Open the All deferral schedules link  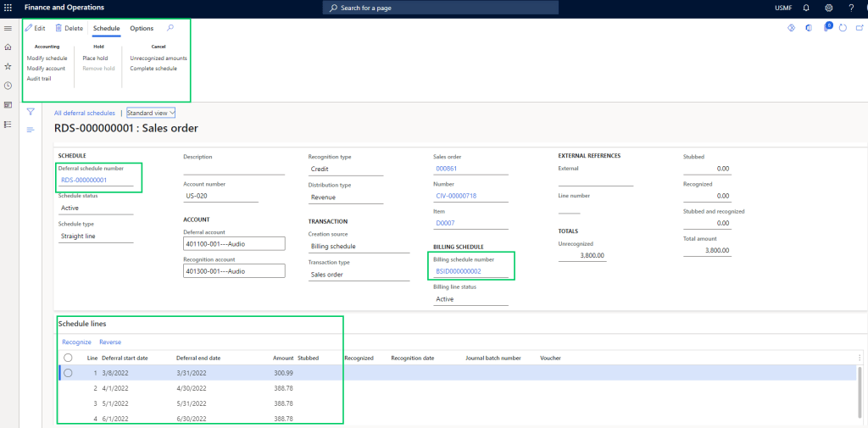point(84,113)
